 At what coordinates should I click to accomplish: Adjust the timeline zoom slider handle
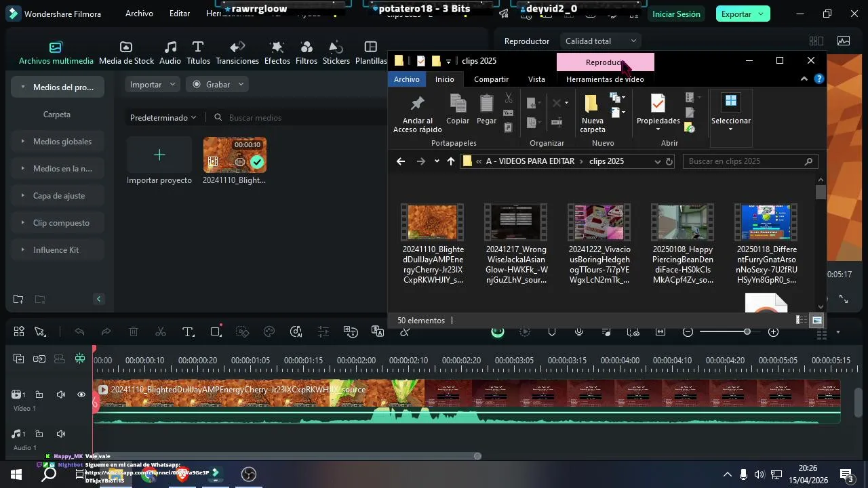(x=747, y=332)
